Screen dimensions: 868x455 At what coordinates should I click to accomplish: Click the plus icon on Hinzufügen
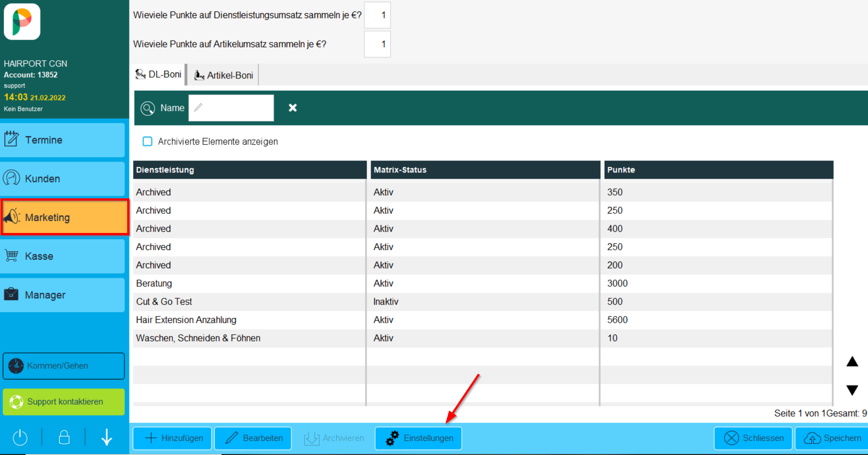point(151,438)
